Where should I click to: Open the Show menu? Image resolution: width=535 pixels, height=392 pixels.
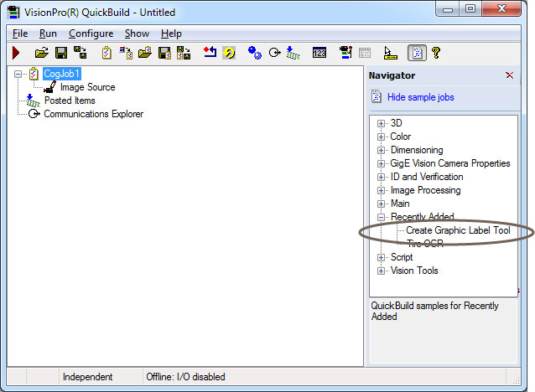tap(137, 34)
